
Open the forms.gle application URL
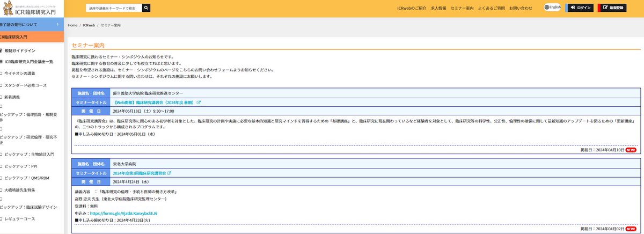point(123,213)
